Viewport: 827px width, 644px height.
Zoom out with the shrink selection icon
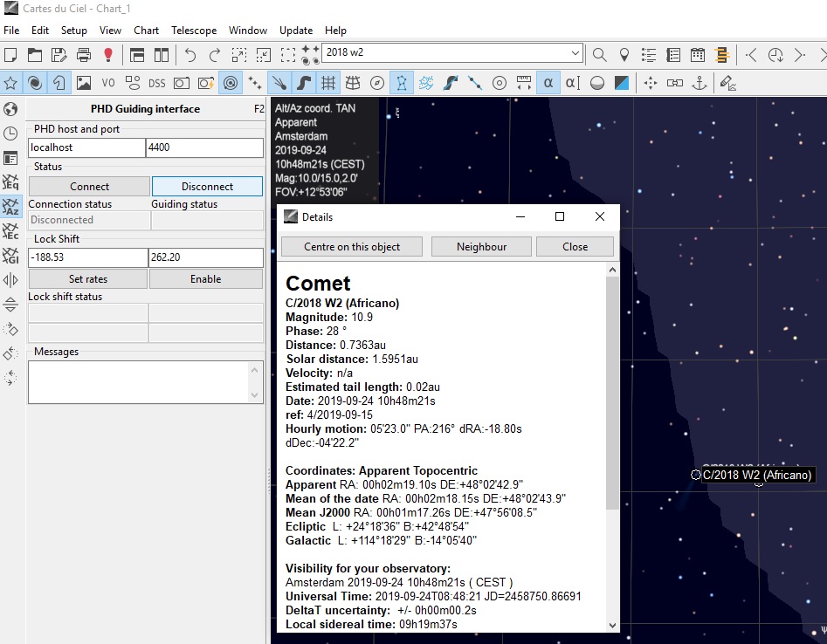[263, 55]
